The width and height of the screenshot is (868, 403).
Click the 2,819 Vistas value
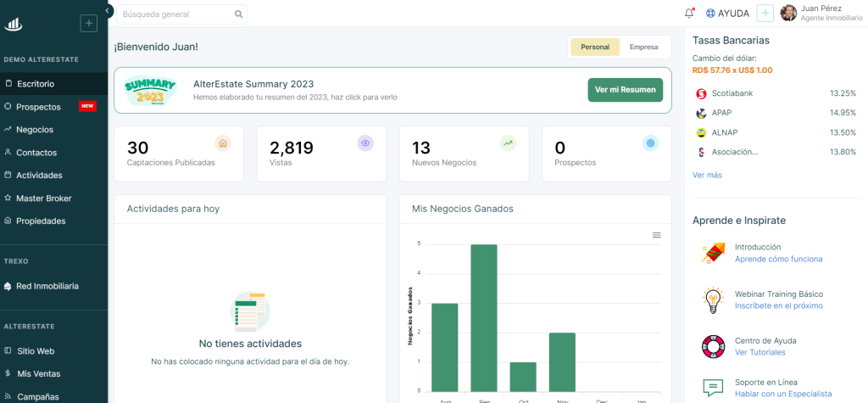click(292, 148)
